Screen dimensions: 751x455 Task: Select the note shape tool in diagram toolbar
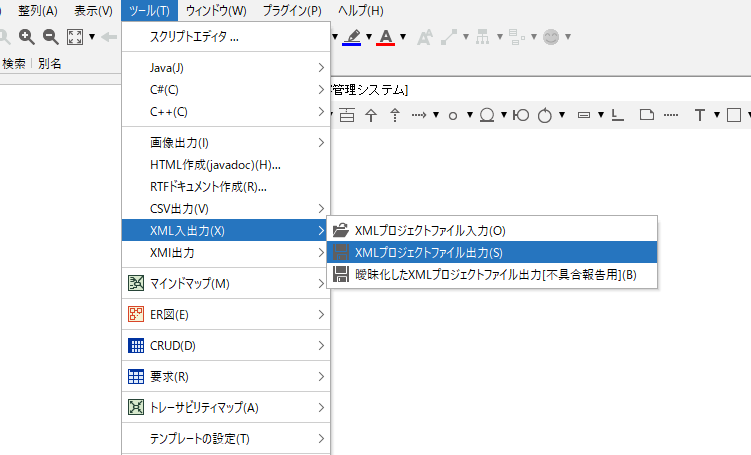click(647, 115)
